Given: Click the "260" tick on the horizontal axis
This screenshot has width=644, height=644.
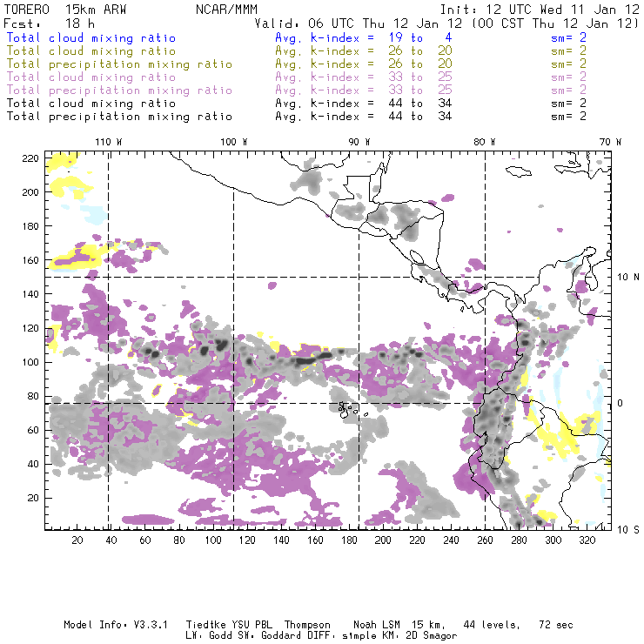Looking at the screenshot, I should (x=485, y=540).
